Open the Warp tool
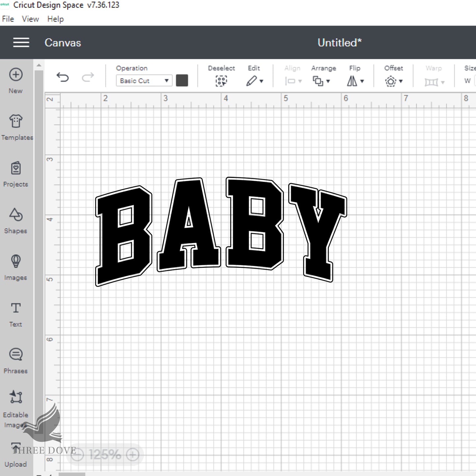Screen dimensions: 476x476 [431, 82]
